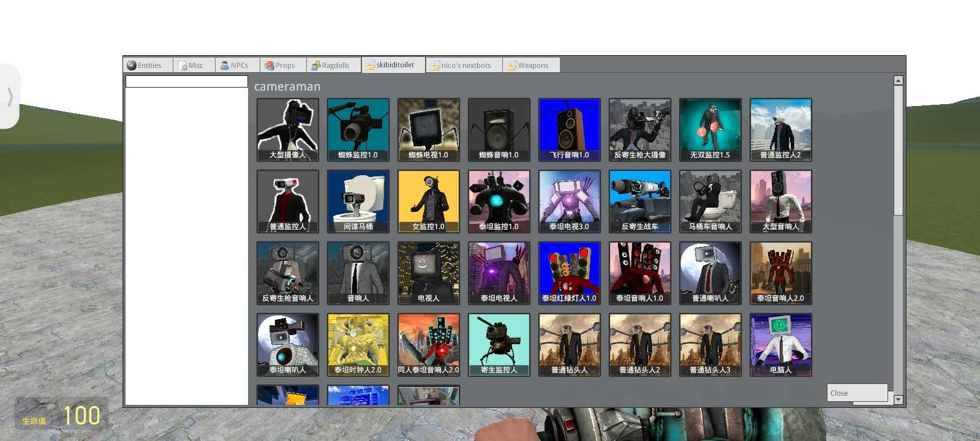Select the 蜘蛛监控1.0 spawn icon

358,130
